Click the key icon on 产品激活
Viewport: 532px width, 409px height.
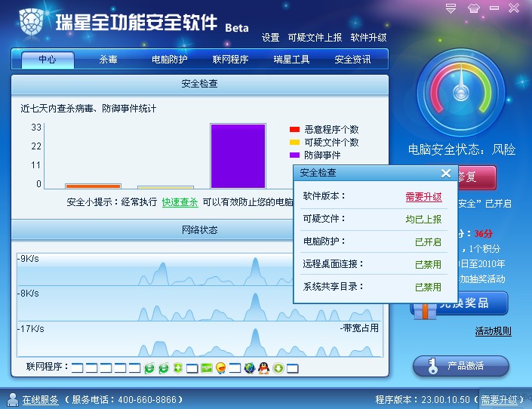click(432, 366)
